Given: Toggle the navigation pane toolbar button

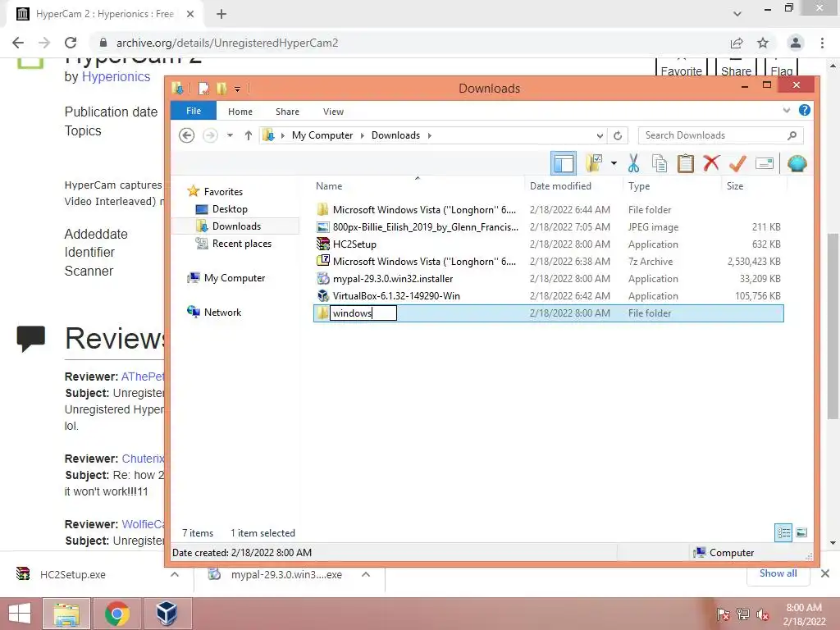Looking at the screenshot, I should (x=563, y=163).
